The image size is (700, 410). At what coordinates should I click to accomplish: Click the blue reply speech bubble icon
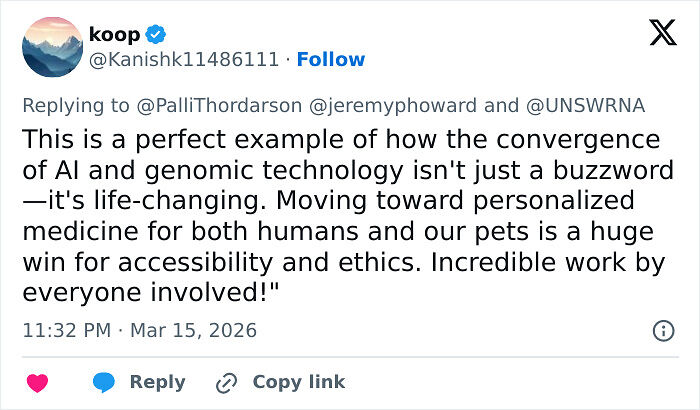104,382
